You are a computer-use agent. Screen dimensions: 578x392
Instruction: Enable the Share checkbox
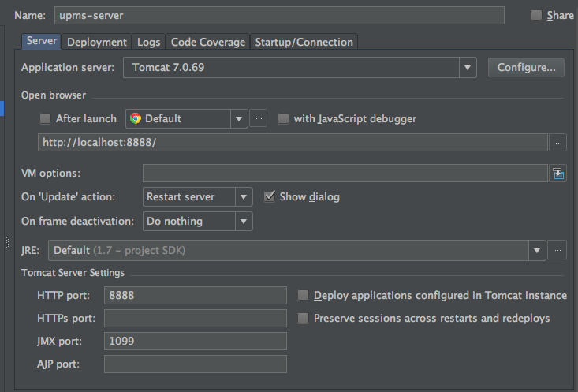(x=536, y=15)
